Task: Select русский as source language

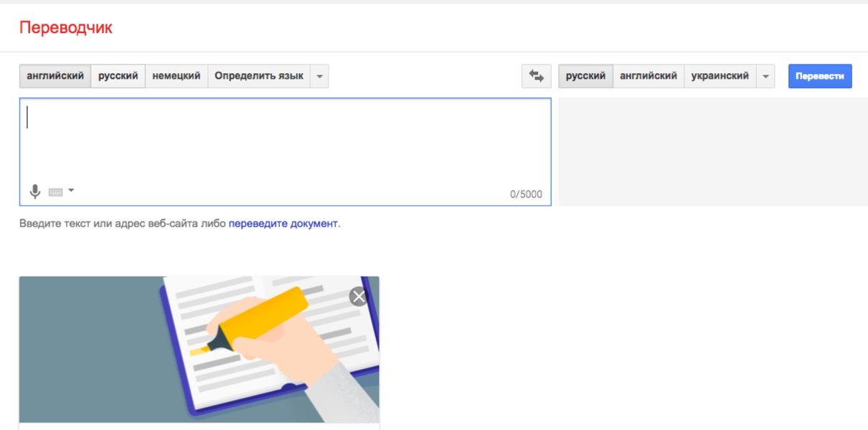Action: tap(118, 76)
